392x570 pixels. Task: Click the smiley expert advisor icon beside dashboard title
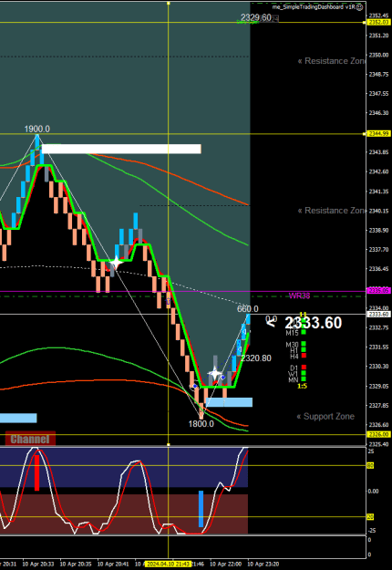360,7
